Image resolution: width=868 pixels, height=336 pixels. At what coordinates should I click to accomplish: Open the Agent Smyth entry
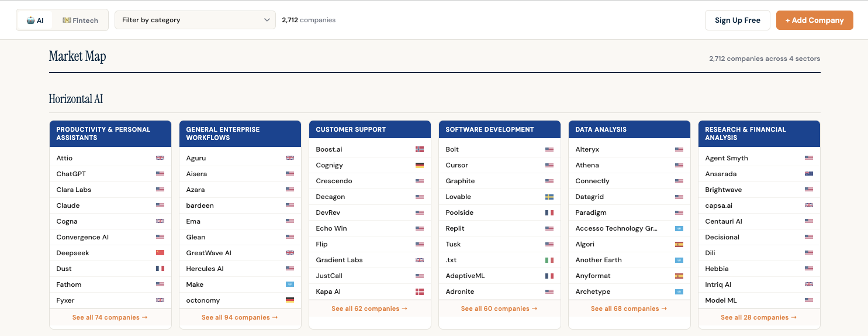click(x=759, y=158)
